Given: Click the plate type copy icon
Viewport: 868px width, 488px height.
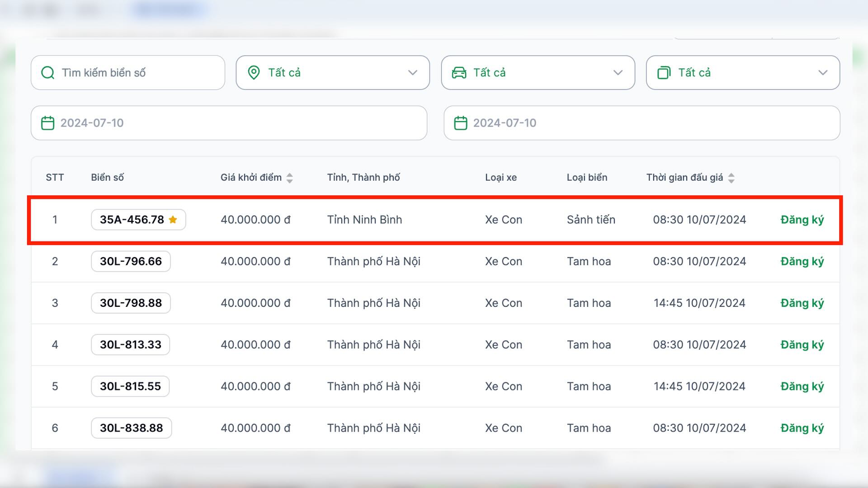Looking at the screenshot, I should point(664,73).
